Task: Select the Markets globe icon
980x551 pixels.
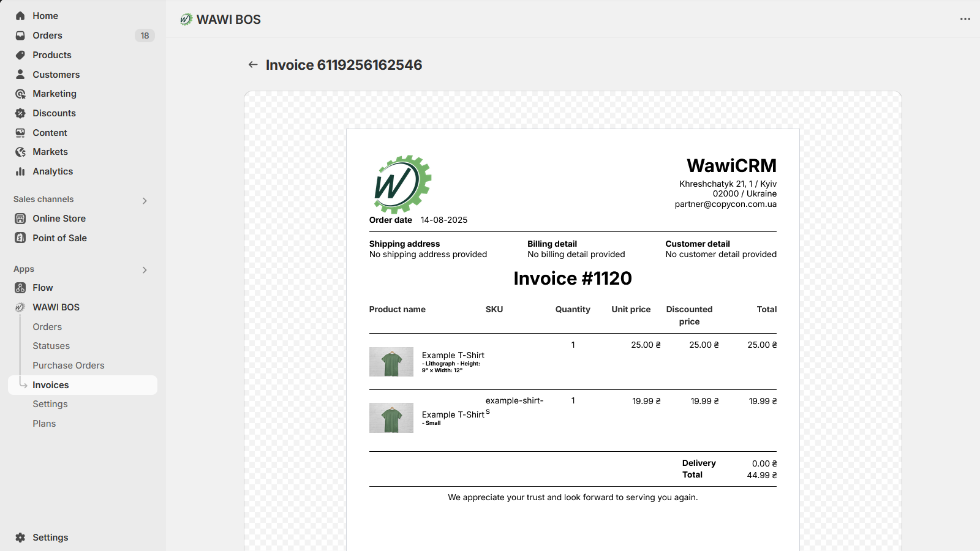Action: coord(20,152)
